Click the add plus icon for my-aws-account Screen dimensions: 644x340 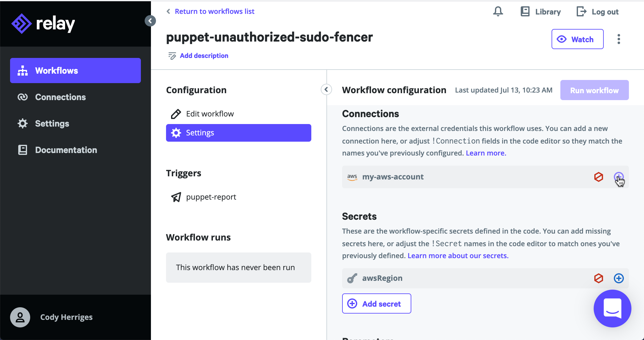coord(619,177)
